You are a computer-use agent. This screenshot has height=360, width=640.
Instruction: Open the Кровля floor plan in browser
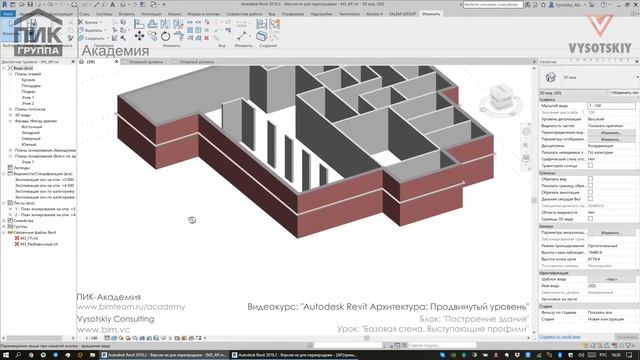coord(28,80)
